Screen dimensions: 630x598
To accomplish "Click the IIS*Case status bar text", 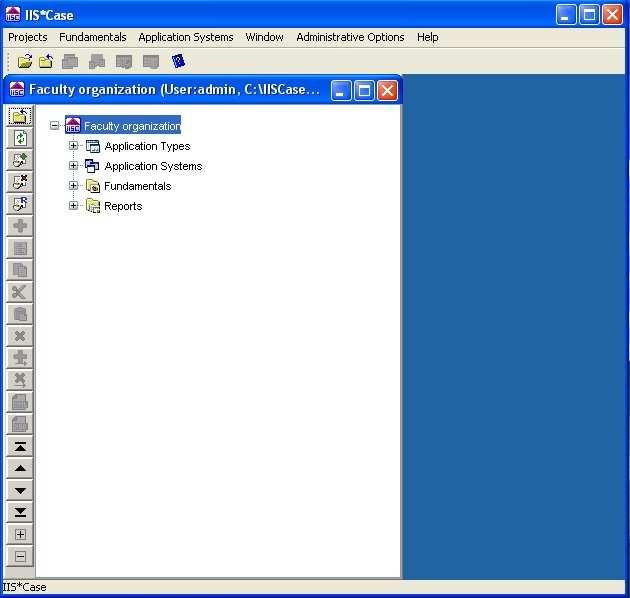I will click(x=24, y=587).
